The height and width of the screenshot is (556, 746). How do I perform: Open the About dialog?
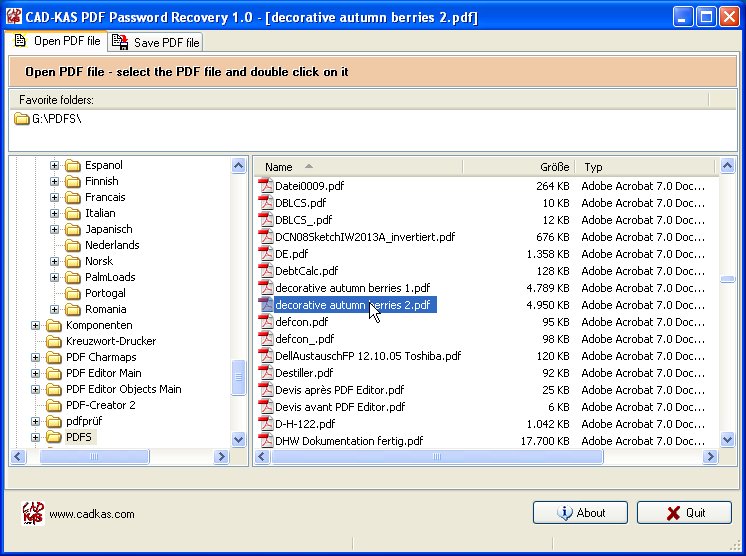click(x=580, y=513)
